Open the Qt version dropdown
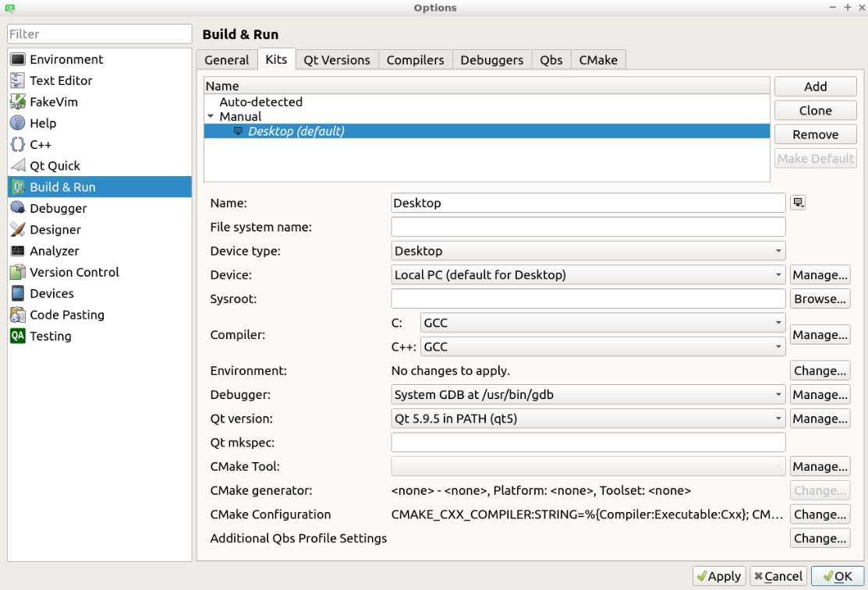Screen dimensions: 868x590 (588, 419)
